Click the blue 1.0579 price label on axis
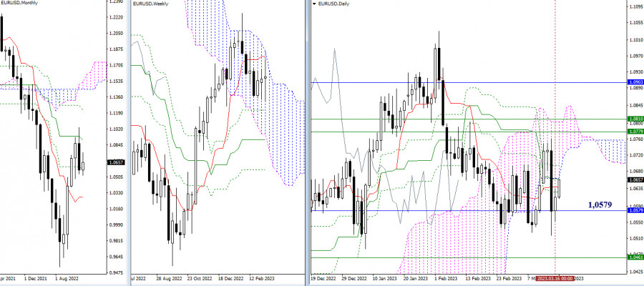This screenshot has width=644, height=286. 633,210
